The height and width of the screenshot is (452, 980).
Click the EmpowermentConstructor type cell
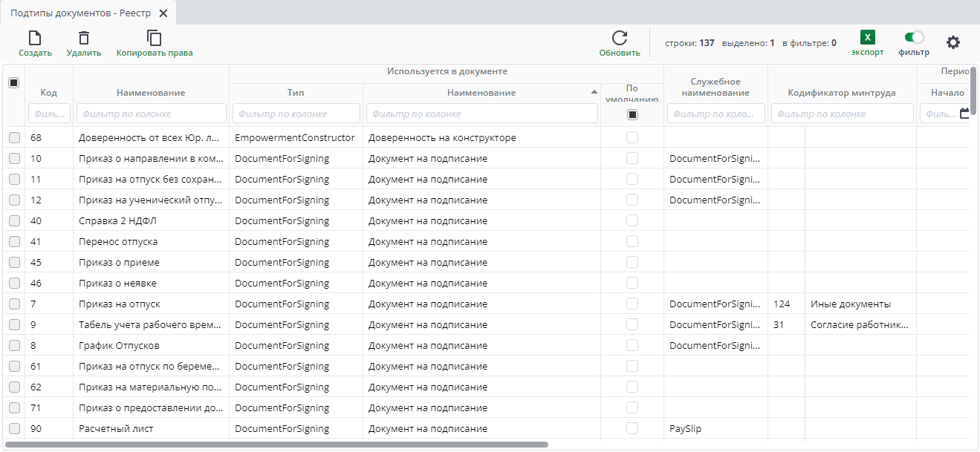pyautogui.click(x=296, y=137)
